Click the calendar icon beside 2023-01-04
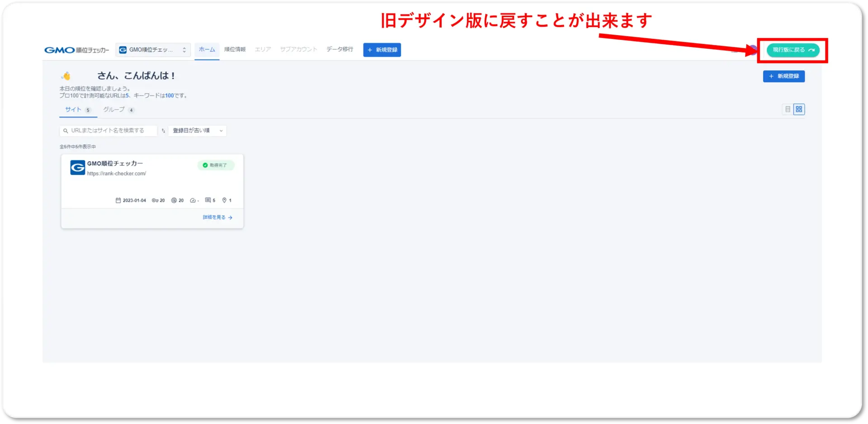 [118, 200]
